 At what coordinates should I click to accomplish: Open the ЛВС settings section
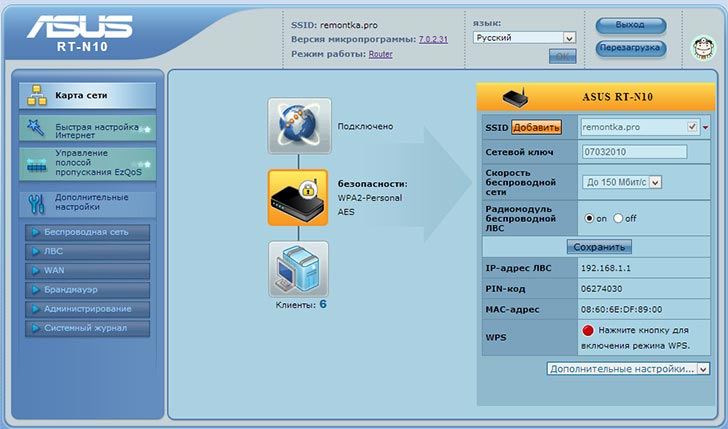click(x=88, y=252)
